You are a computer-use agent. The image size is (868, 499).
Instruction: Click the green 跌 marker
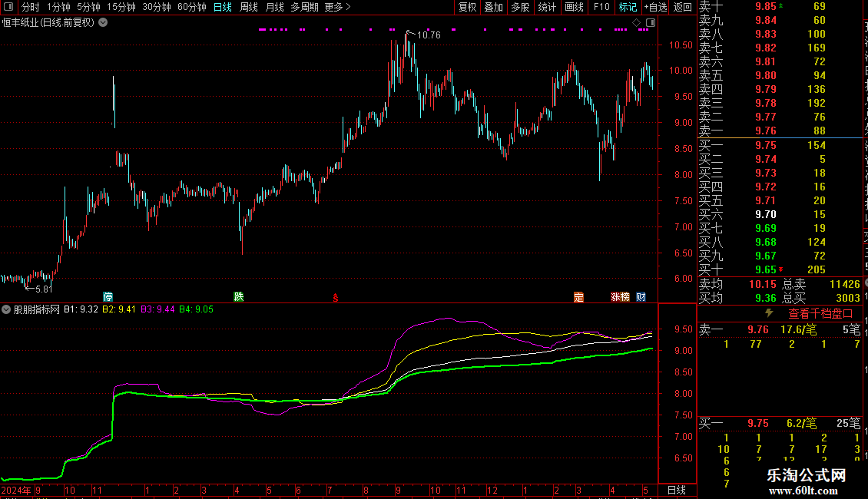239,296
